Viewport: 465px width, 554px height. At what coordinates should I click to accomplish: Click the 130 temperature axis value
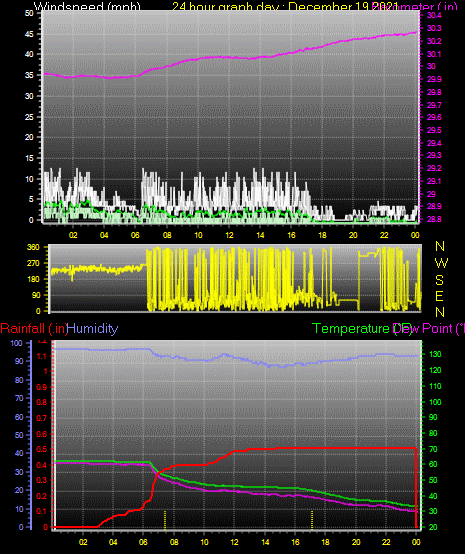(x=435, y=354)
